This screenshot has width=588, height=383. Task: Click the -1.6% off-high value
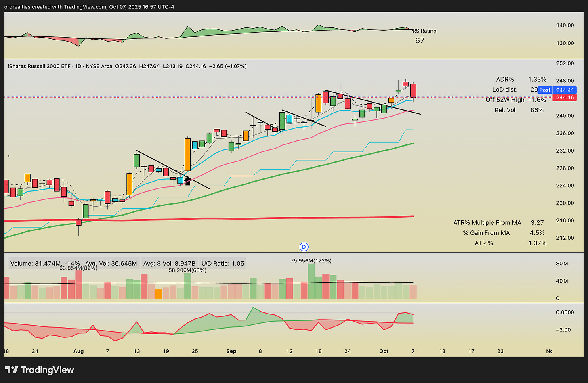tap(537, 100)
